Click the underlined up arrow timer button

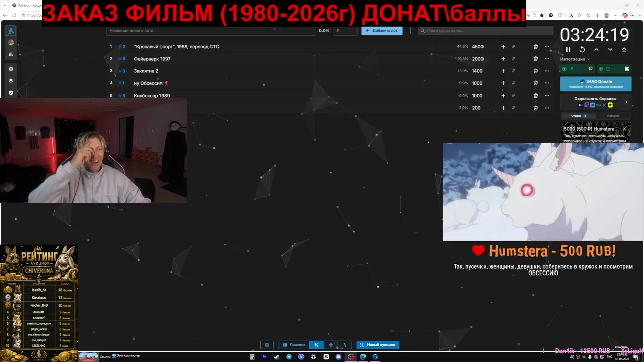[624, 49]
